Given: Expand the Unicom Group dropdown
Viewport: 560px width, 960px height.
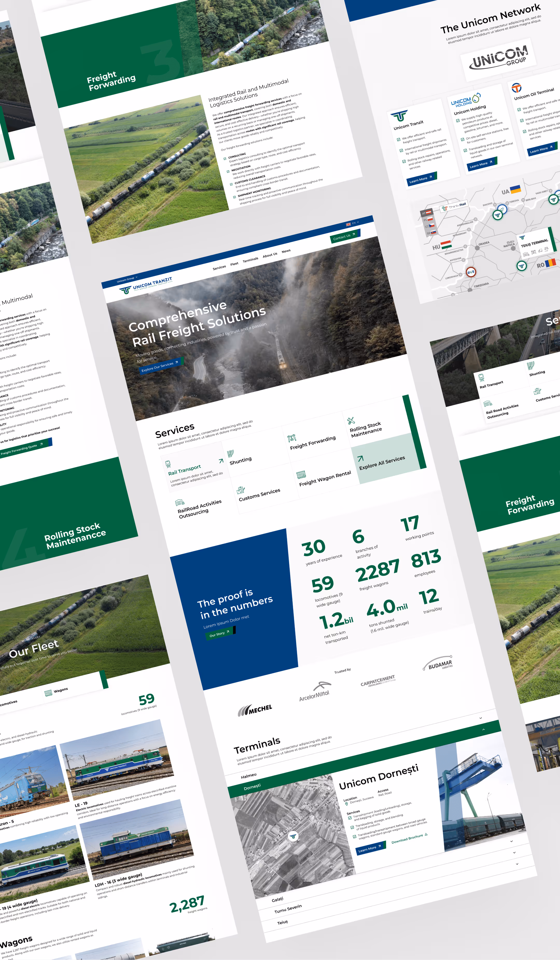Looking at the screenshot, I should (127, 279).
